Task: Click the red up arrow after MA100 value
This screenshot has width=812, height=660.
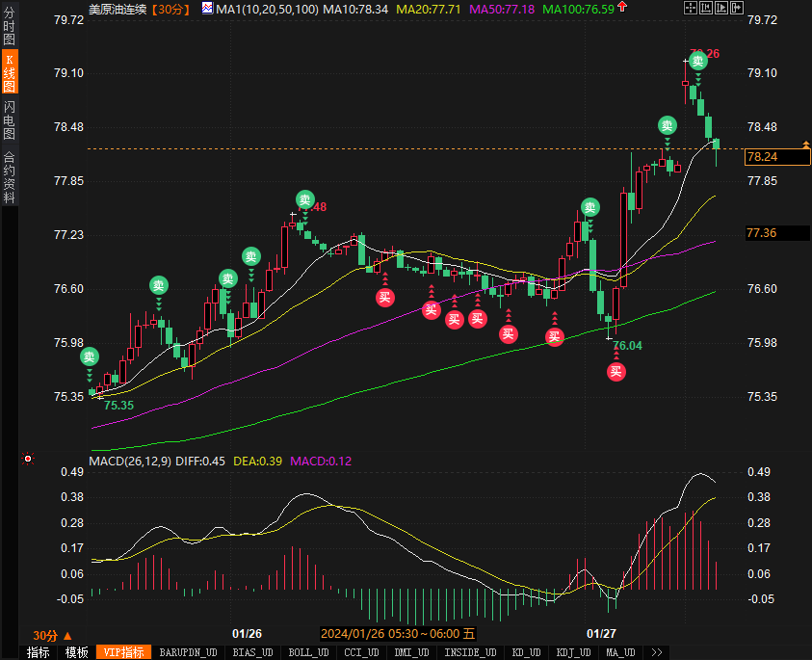Action: click(x=622, y=8)
